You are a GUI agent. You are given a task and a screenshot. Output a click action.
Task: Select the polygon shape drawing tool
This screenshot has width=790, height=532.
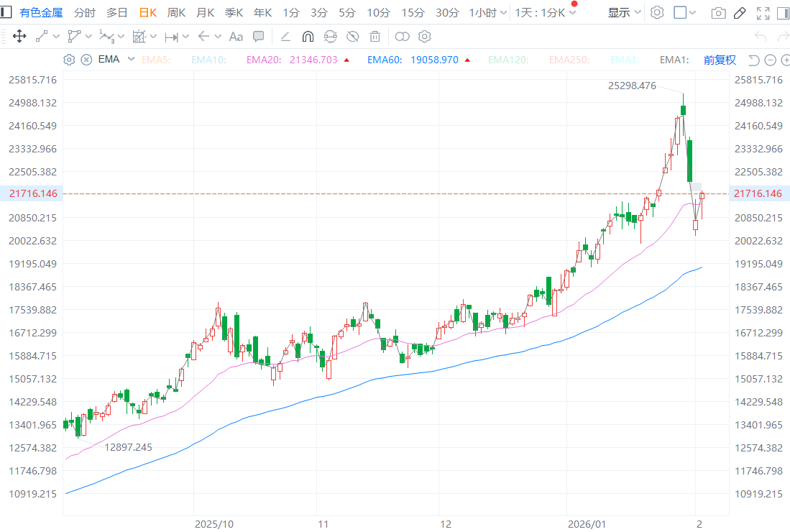[x=74, y=36]
